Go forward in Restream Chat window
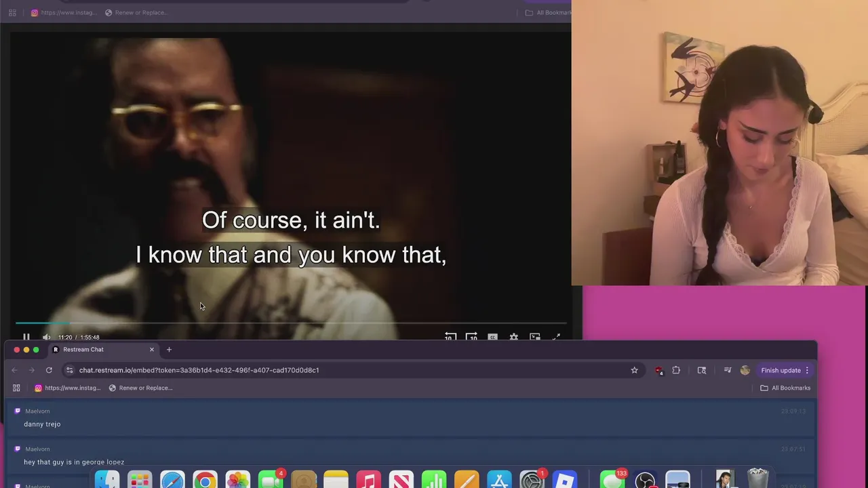Viewport: 868px width, 488px height. tap(31, 370)
